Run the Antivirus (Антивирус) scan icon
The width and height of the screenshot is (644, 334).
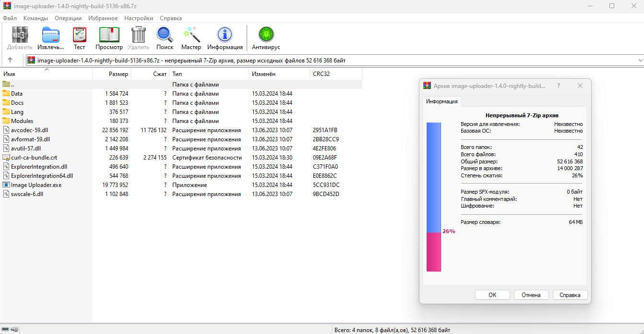266,35
